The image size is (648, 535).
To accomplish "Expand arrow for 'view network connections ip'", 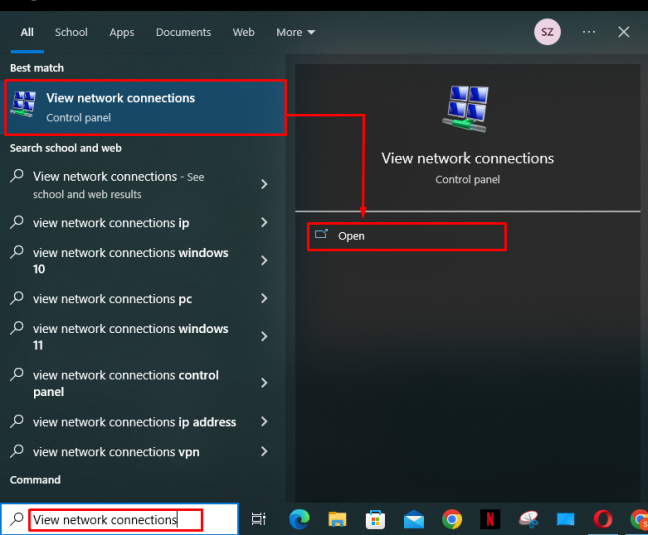I will pos(264,223).
